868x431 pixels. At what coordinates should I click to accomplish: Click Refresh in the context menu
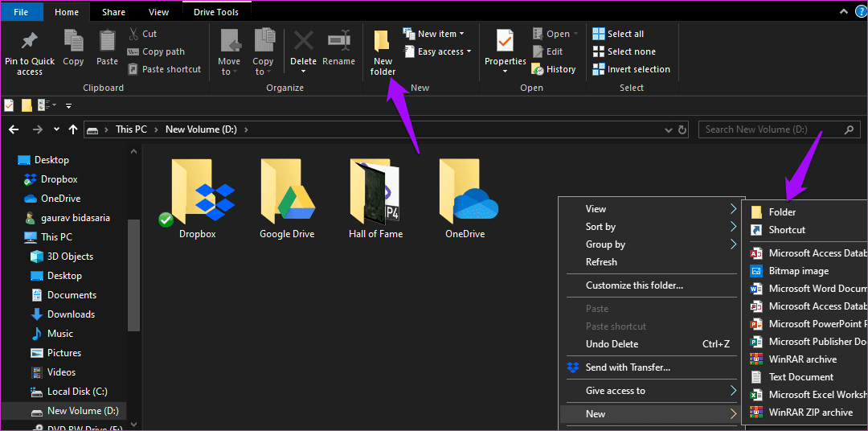coord(601,262)
